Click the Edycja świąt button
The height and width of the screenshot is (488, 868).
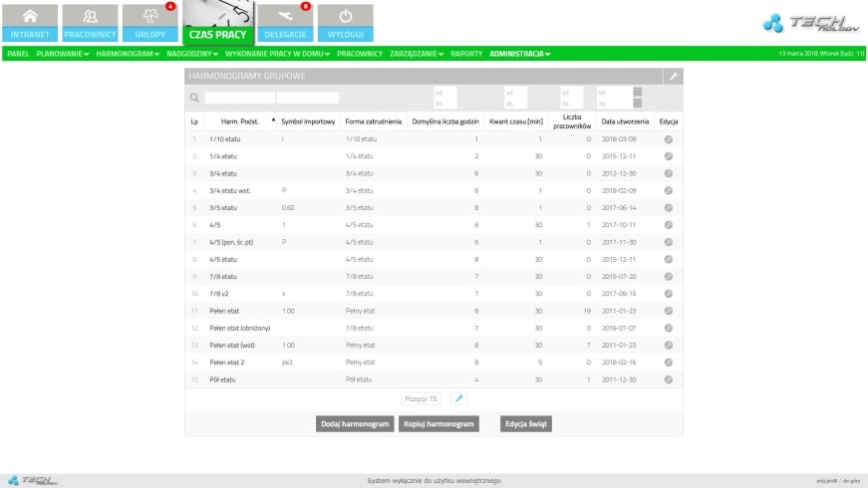(525, 423)
